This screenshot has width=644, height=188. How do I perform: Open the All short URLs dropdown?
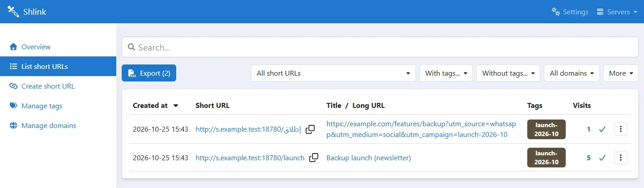(333, 73)
